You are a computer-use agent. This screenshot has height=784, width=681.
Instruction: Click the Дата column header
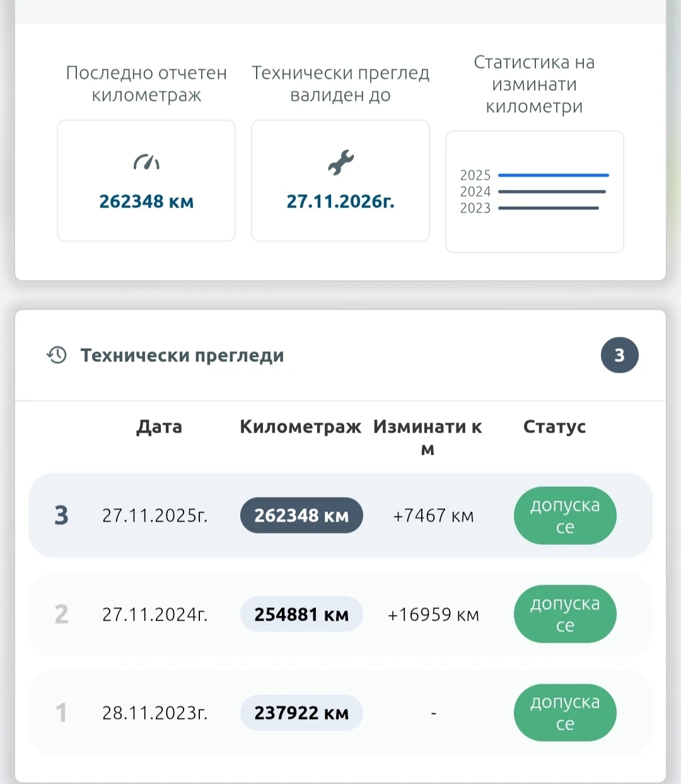click(159, 427)
